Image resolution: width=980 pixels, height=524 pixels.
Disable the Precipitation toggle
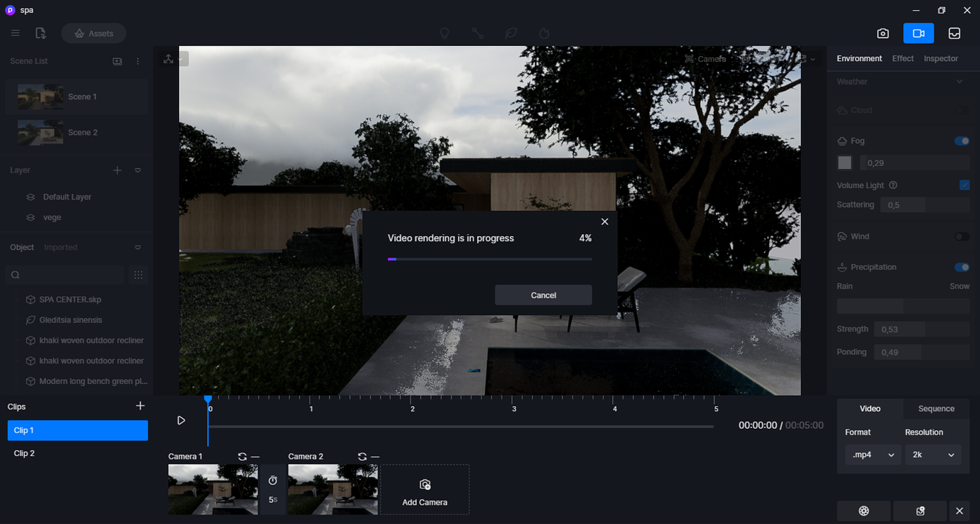point(962,268)
